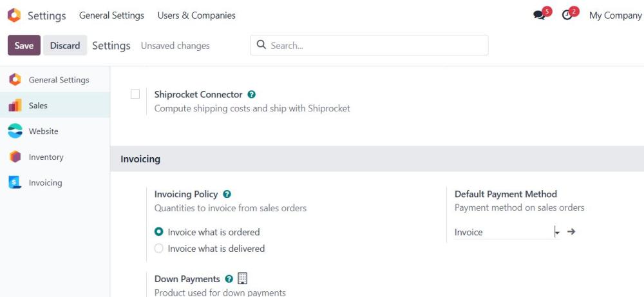Click the Down Payments help icon
The image size is (644, 297).
coord(229,279)
